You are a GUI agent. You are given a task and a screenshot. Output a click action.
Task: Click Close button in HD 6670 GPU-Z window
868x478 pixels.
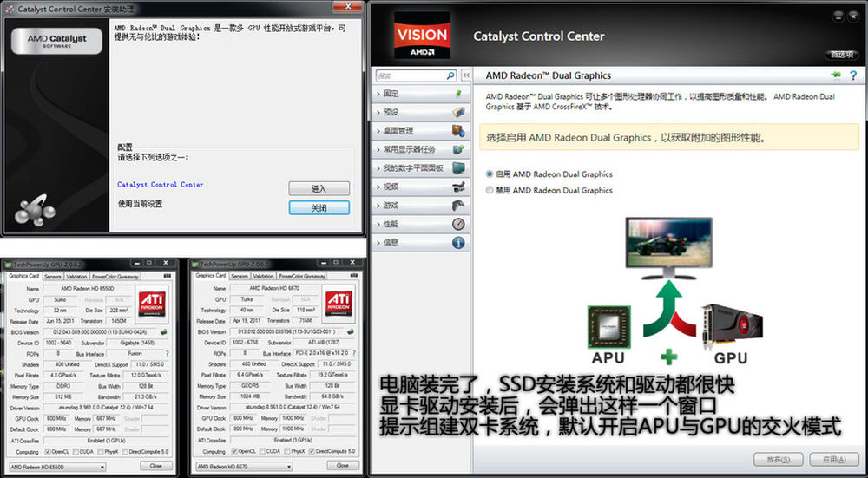(343, 466)
